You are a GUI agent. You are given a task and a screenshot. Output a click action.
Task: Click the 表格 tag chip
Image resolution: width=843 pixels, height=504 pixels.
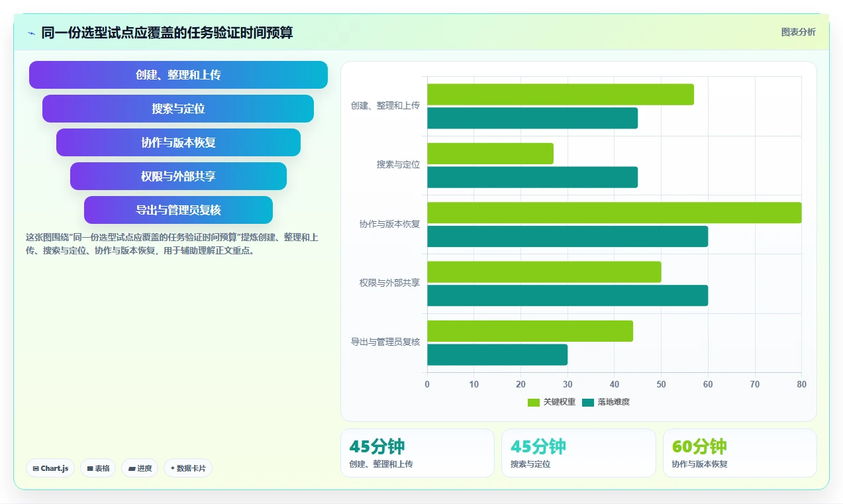[98, 468]
